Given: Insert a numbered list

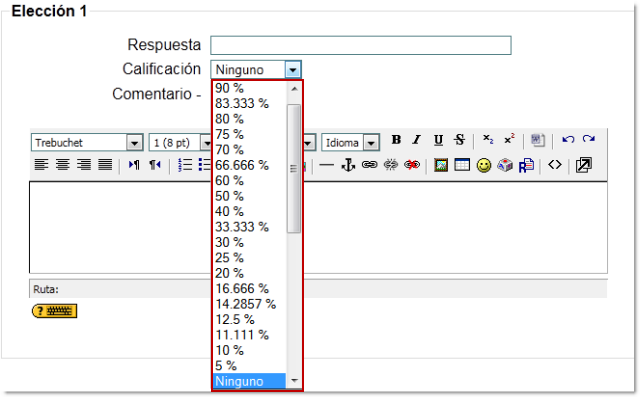Looking at the screenshot, I should [x=184, y=165].
